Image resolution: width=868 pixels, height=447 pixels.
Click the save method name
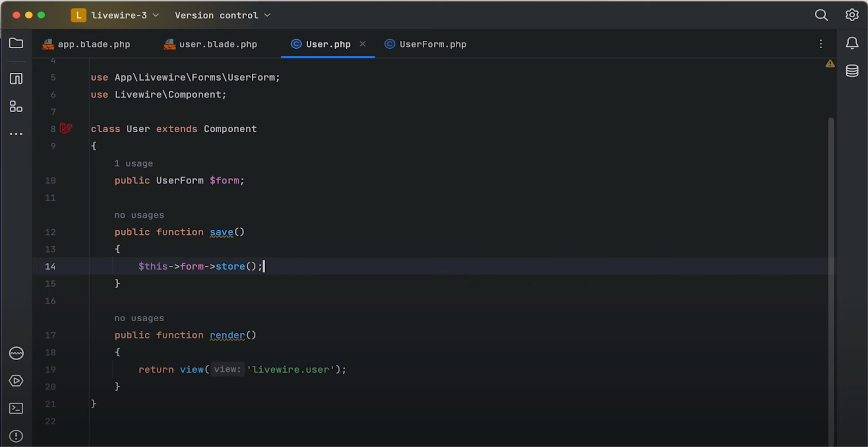[221, 232]
